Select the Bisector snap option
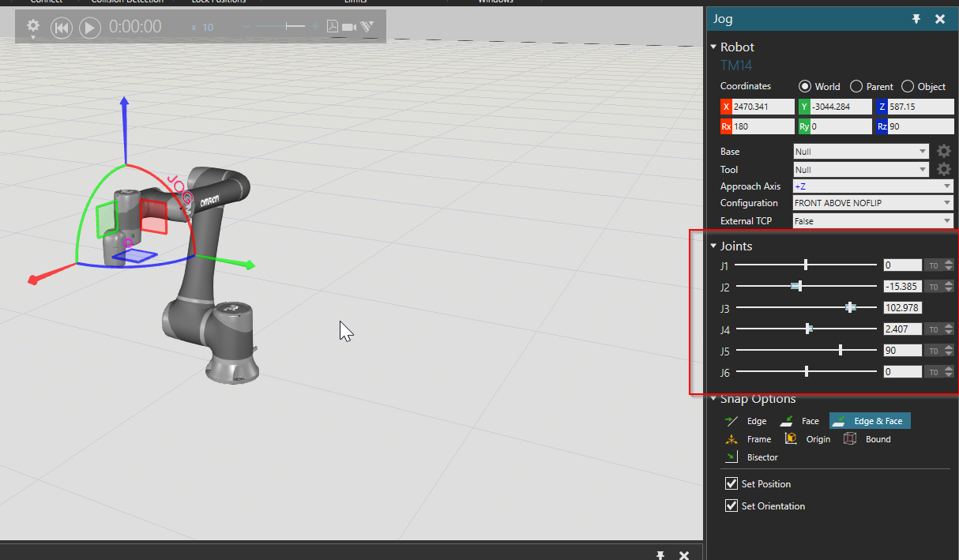The image size is (959, 560). click(x=751, y=457)
